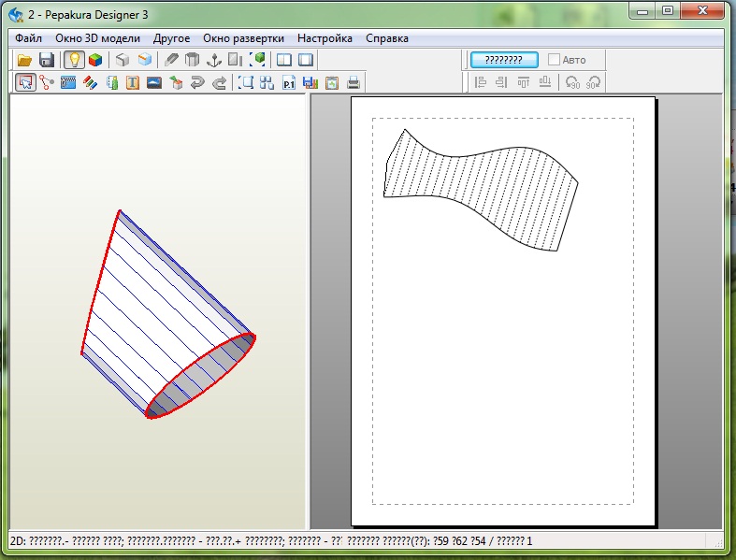This screenshot has width=736, height=560.
Task: Click the blue cube with orange edge icon
Action: coord(145,60)
